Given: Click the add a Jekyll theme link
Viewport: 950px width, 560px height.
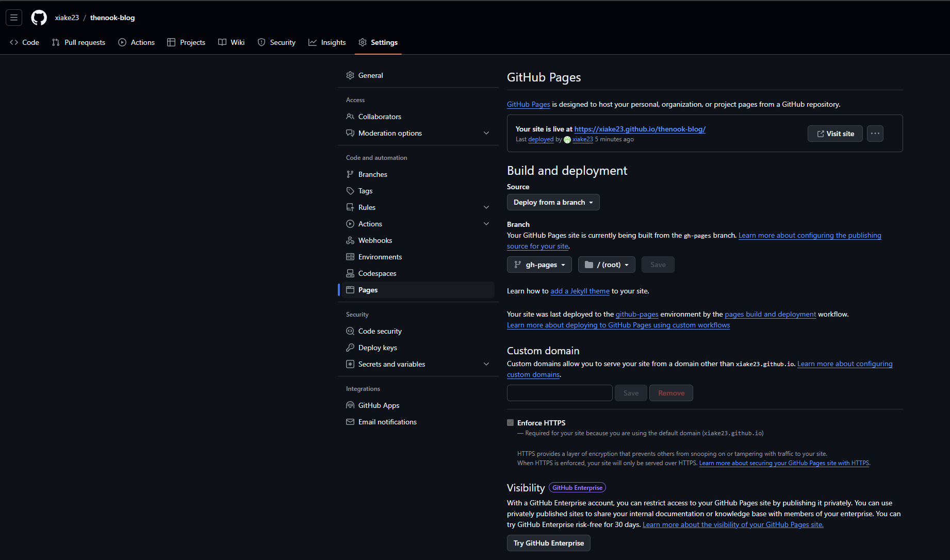Looking at the screenshot, I should 580,291.
